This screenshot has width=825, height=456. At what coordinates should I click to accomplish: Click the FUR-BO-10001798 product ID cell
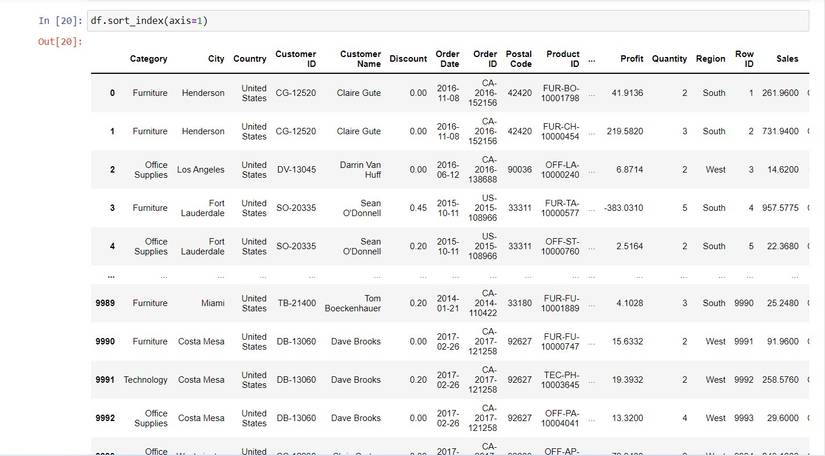point(560,93)
